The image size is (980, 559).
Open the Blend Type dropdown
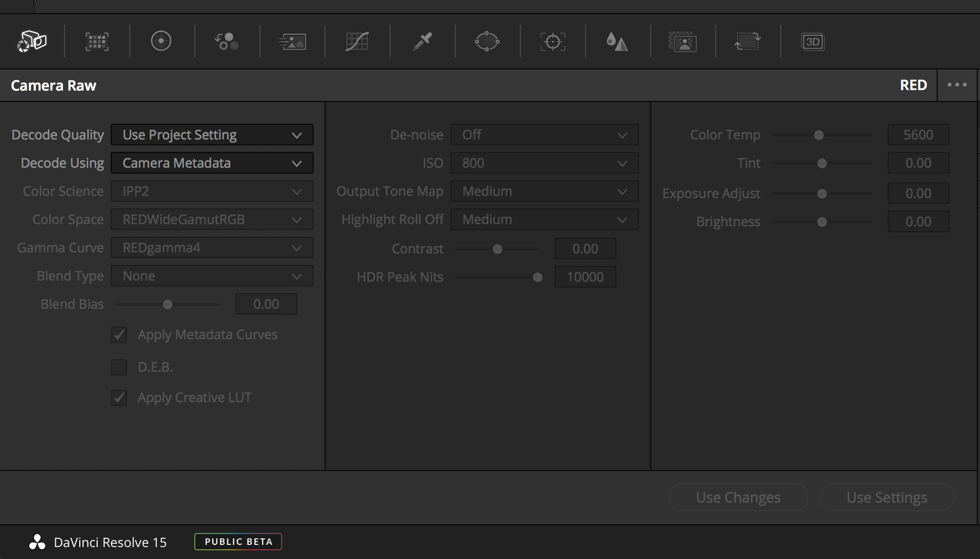pyautogui.click(x=212, y=276)
